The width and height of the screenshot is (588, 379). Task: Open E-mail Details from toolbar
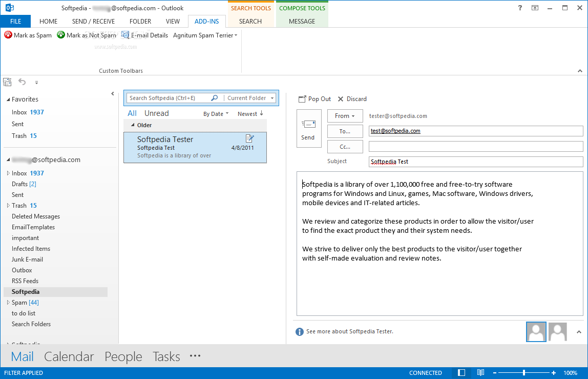(144, 35)
